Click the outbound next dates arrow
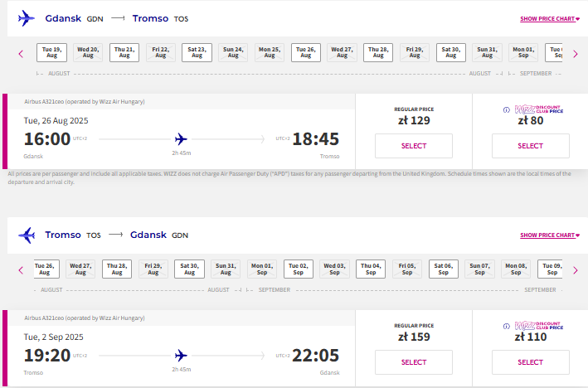The width and height of the screenshot is (588, 388). (576, 54)
